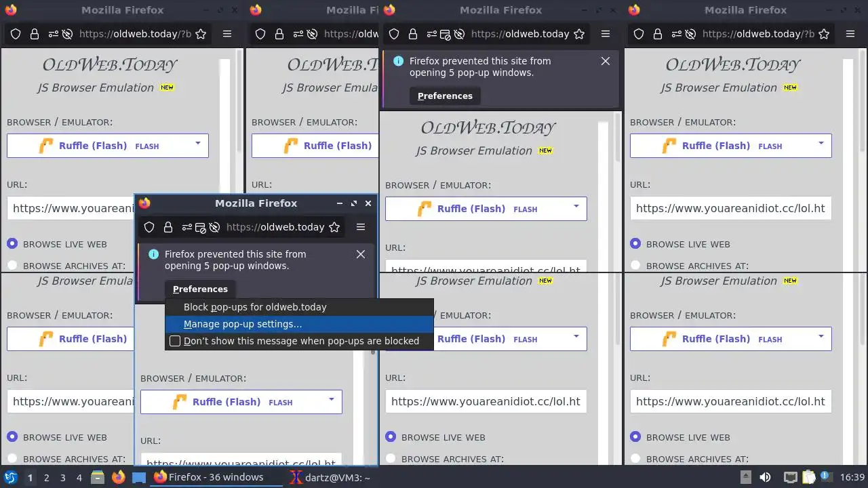The height and width of the screenshot is (488, 868).
Task: Dismiss the pop-up notification in the active front window
Action: pyautogui.click(x=361, y=254)
